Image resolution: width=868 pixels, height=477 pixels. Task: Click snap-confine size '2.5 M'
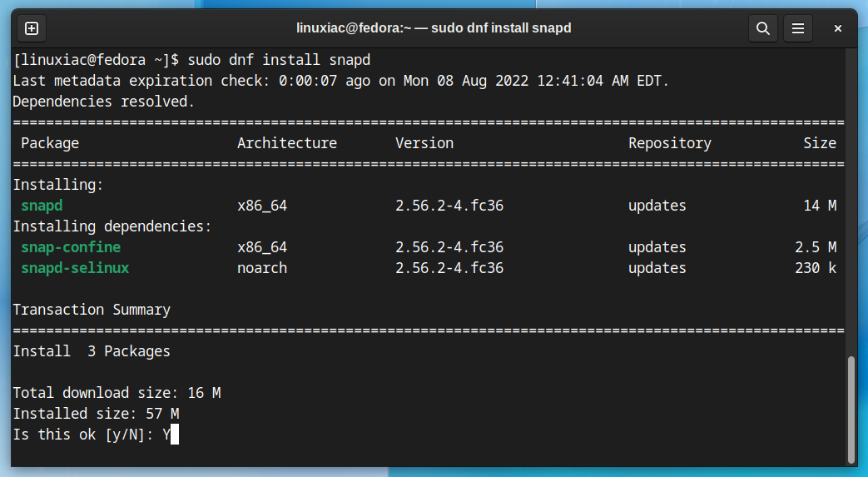pyautogui.click(x=816, y=247)
